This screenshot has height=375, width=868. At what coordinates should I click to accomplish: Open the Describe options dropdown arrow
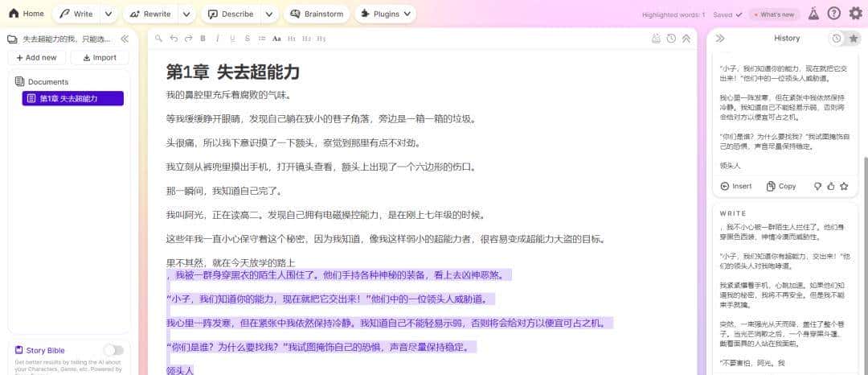coord(269,14)
